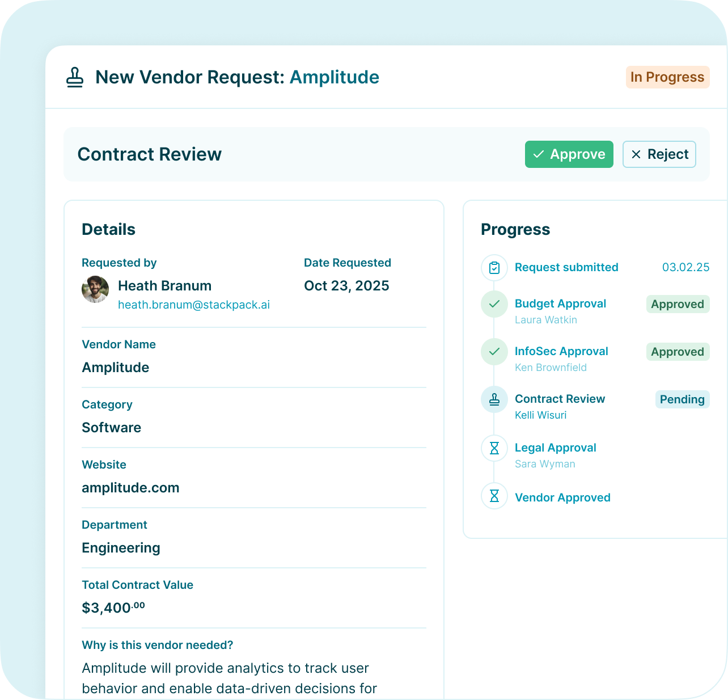Open the Budget Approval step
The height and width of the screenshot is (700, 728).
[560, 303]
